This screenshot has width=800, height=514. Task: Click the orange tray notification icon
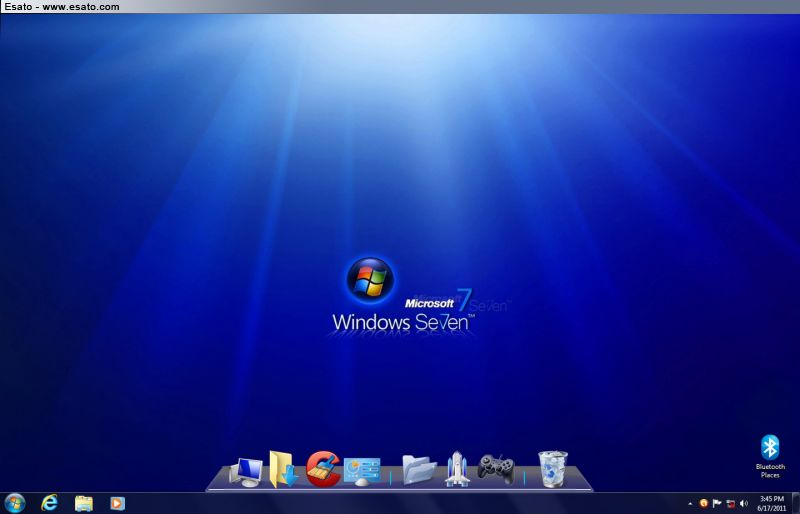click(704, 503)
